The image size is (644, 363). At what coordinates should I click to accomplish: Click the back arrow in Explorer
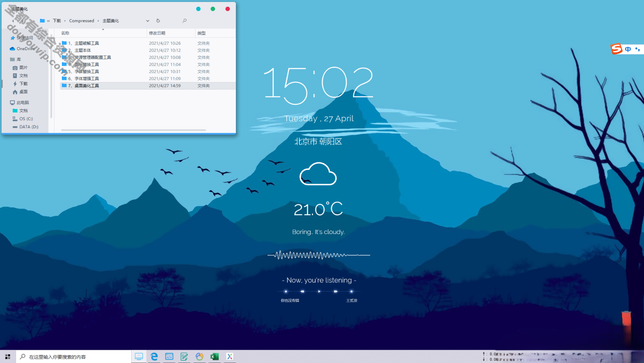click(13, 21)
